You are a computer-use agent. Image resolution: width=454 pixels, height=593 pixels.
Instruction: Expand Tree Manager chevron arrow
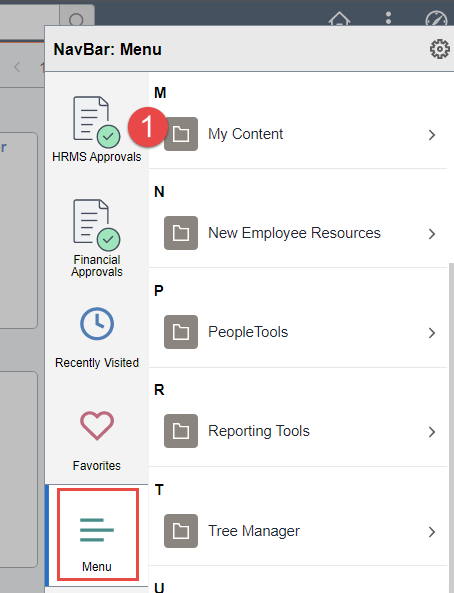pyautogui.click(x=432, y=532)
